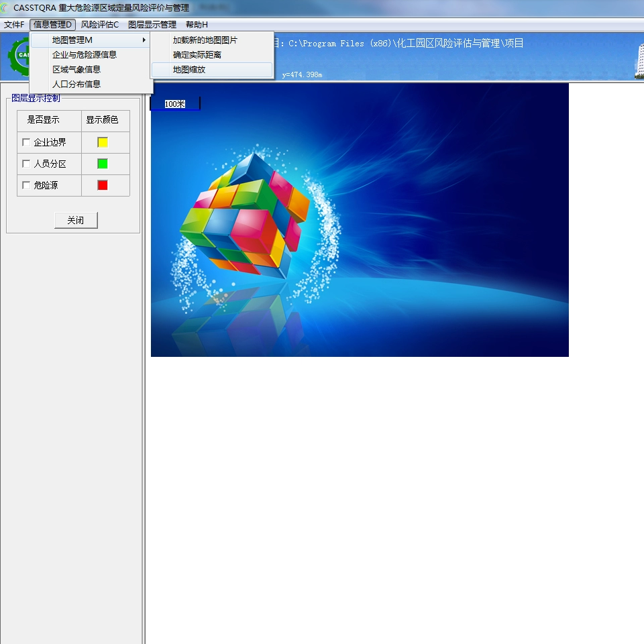Click the 图层显示控制 group title
The width and height of the screenshot is (644, 644).
(x=36, y=98)
